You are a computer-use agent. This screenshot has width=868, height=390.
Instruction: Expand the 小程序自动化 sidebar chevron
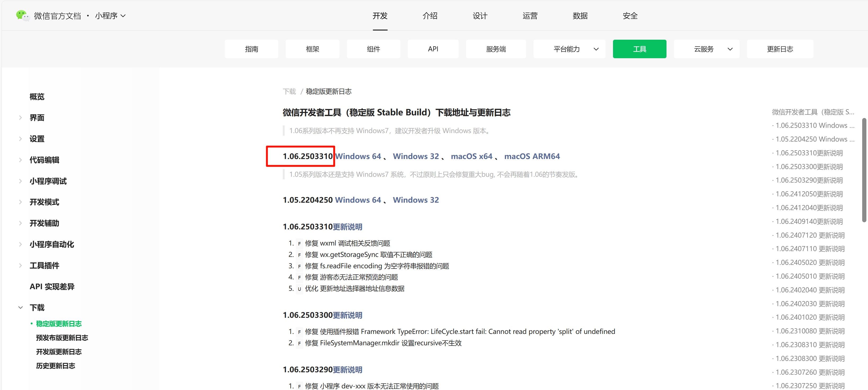tap(21, 244)
